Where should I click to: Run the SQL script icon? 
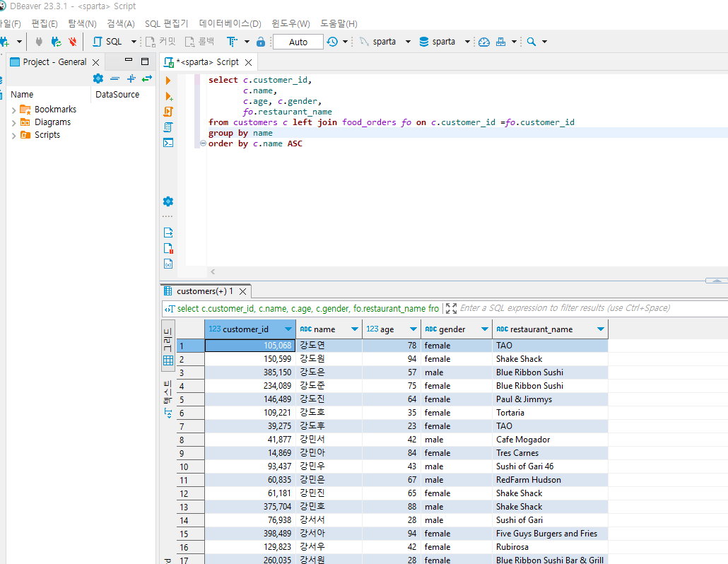168,112
